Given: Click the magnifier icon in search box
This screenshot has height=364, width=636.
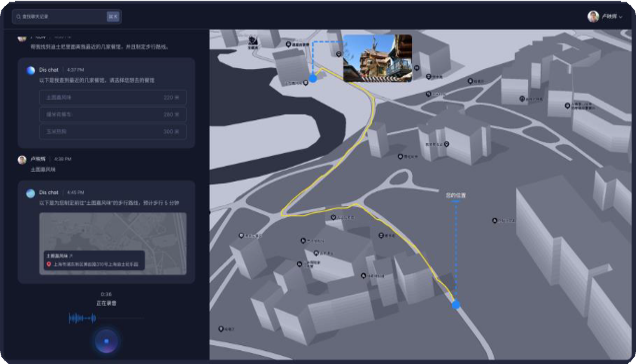Looking at the screenshot, I should point(18,17).
